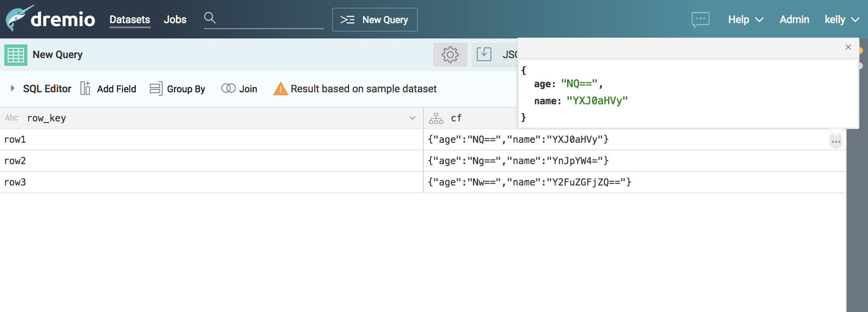Screen dimensions: 868x312
Task: Click the New Query table icon
Action: click(x=16, y=55)
